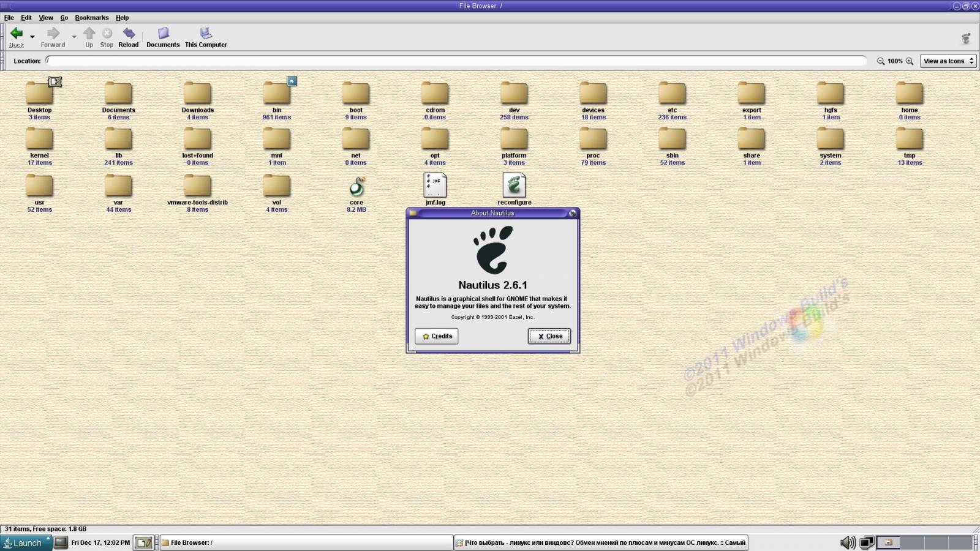The width and height of the screenshot is (980, 551).
Task: Open the View menu
Action: 46,18
